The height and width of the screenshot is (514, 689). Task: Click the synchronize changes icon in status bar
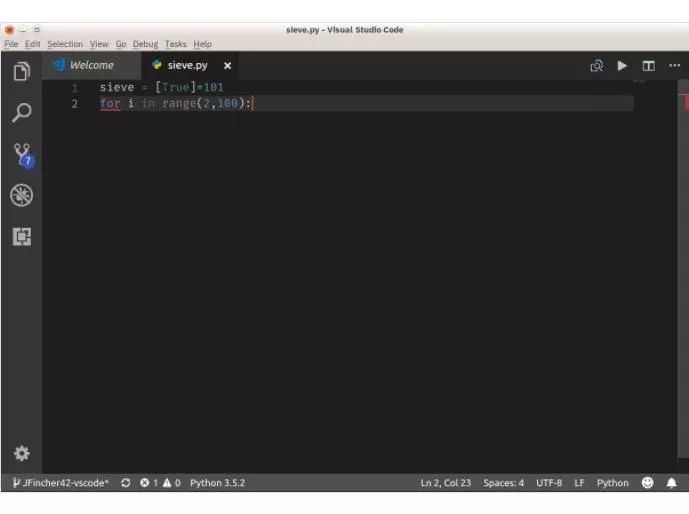point(126,483)
